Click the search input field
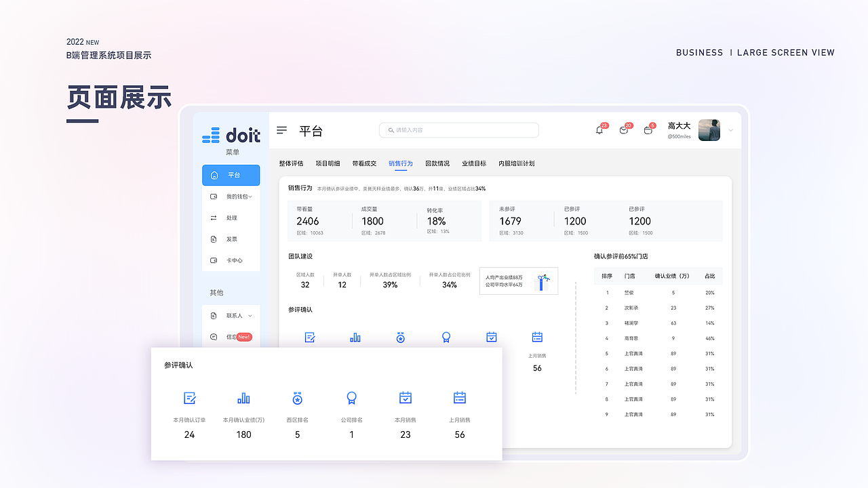The image size is (868, 488). pyautogui.click(x=459, y=130)
